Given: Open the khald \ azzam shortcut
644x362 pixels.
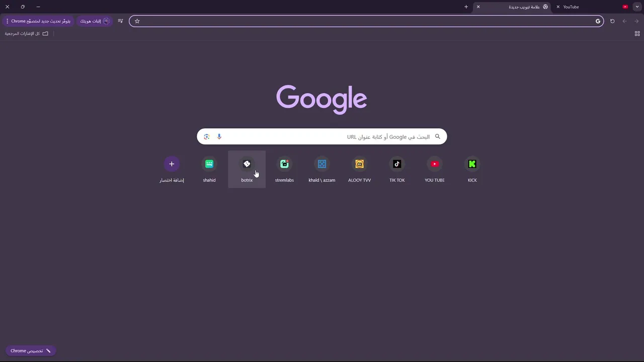Looking at the screenshot, I should [322, 169].
